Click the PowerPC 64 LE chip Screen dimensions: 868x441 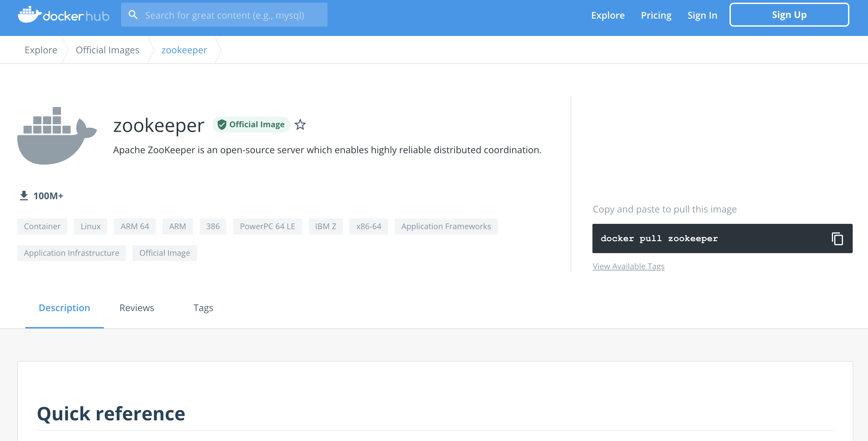(268, 226)
